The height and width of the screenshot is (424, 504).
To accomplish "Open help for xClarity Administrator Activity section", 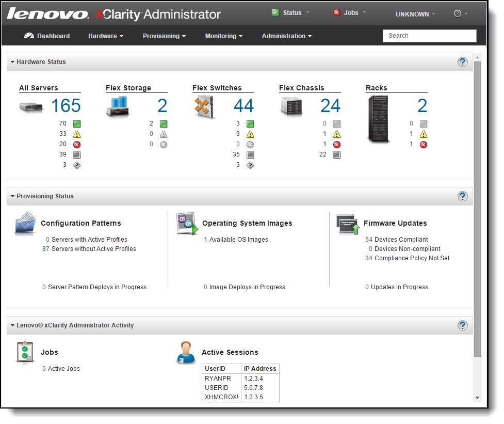I will tap(463, 325).
